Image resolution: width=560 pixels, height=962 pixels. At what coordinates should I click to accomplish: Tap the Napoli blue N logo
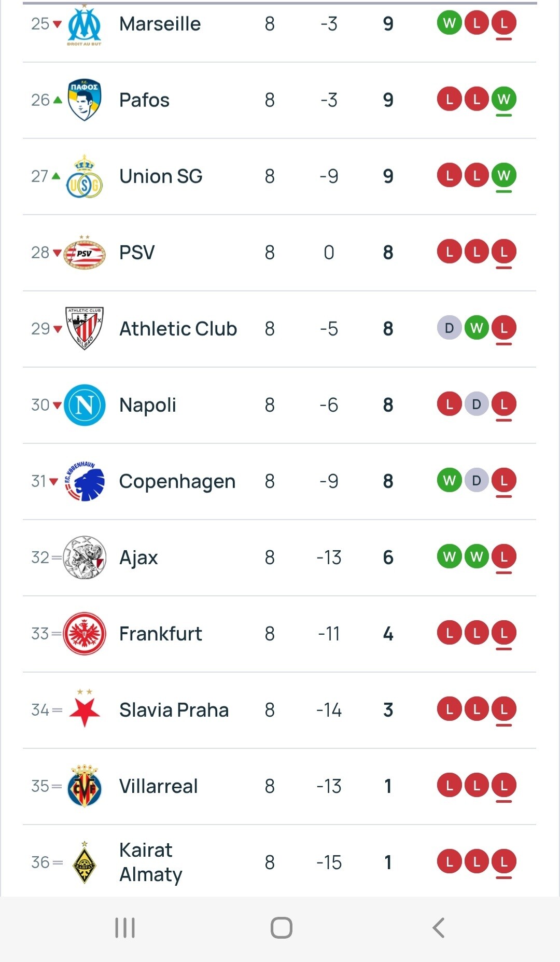click(x=85, y=405)
